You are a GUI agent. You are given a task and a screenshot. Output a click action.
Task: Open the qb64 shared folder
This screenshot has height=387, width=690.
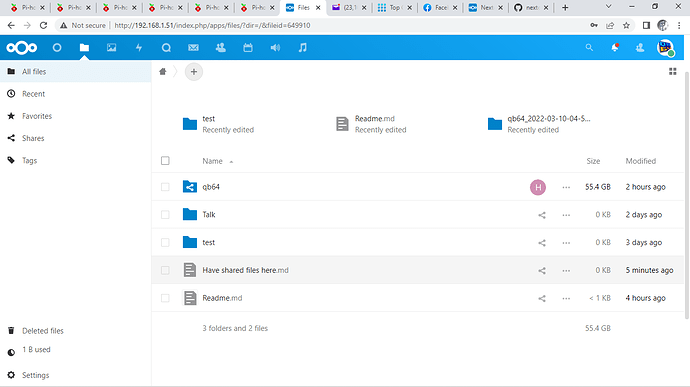pyautogui.click(x=211, y=187)
